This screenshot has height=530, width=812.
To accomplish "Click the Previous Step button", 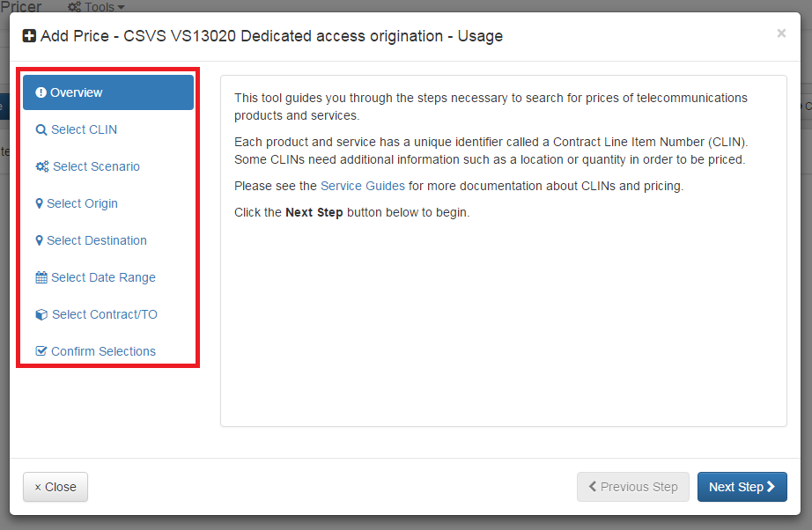I will click(632, 487).
